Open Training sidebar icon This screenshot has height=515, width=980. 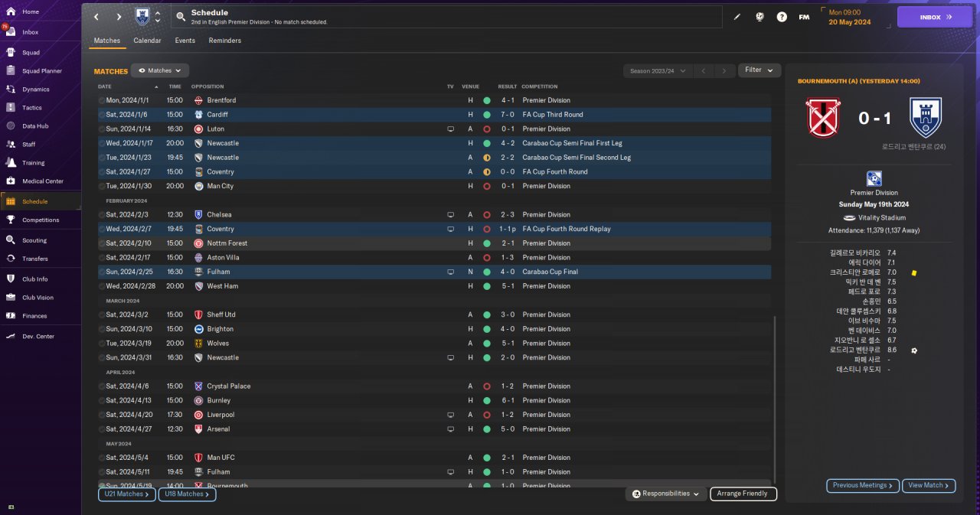click(x=11, y=163)
